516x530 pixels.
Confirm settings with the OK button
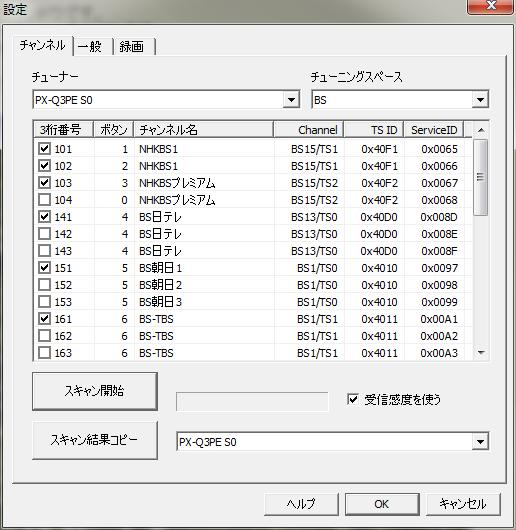click(382, 504)
